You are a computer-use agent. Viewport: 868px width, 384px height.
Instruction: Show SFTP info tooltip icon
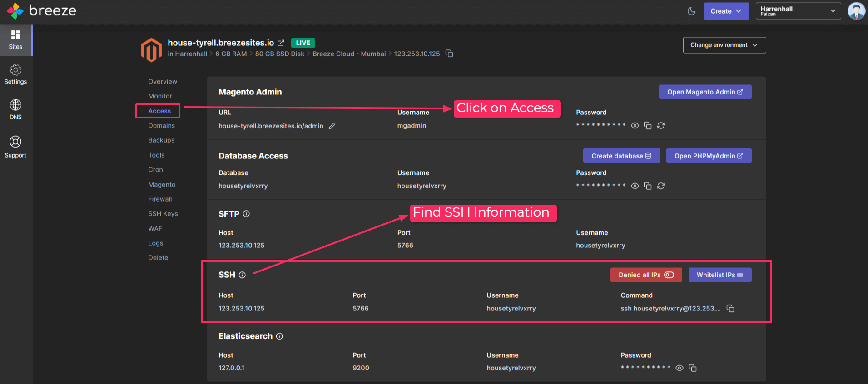246,214
